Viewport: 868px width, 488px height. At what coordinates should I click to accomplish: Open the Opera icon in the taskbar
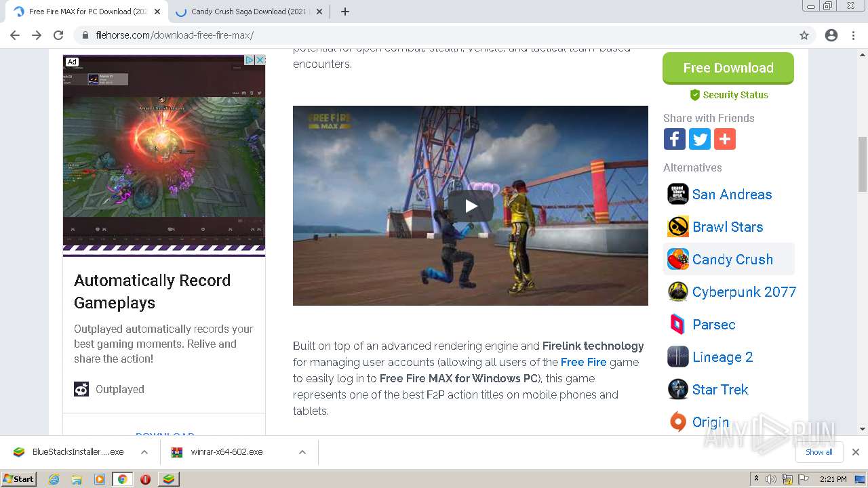145,479
